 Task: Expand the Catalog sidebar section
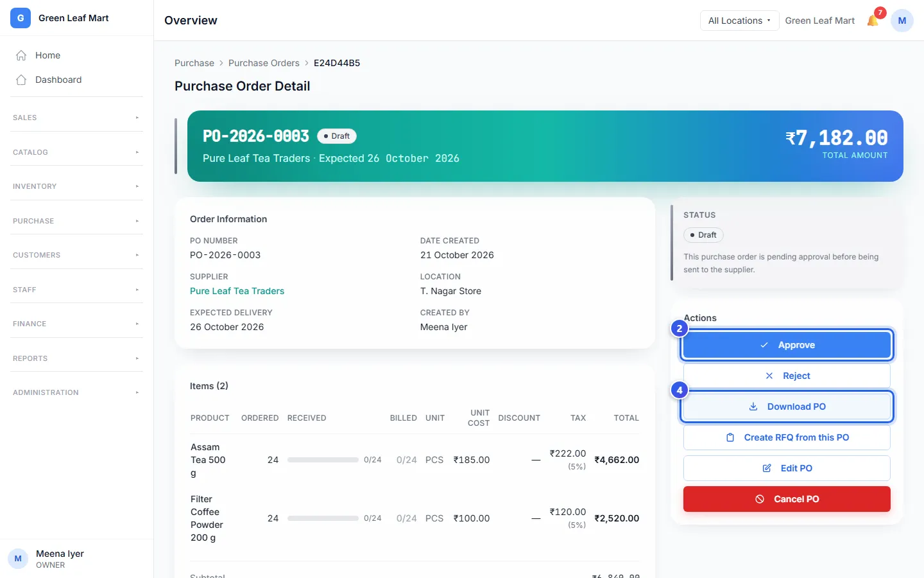pyautogui.click(x=76, y=152)
